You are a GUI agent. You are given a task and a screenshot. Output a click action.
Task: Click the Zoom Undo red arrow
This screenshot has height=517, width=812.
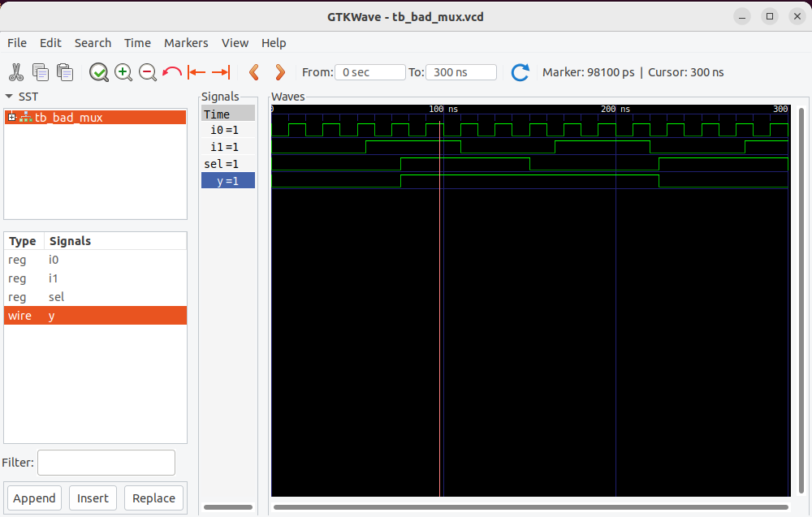(172, 72)
